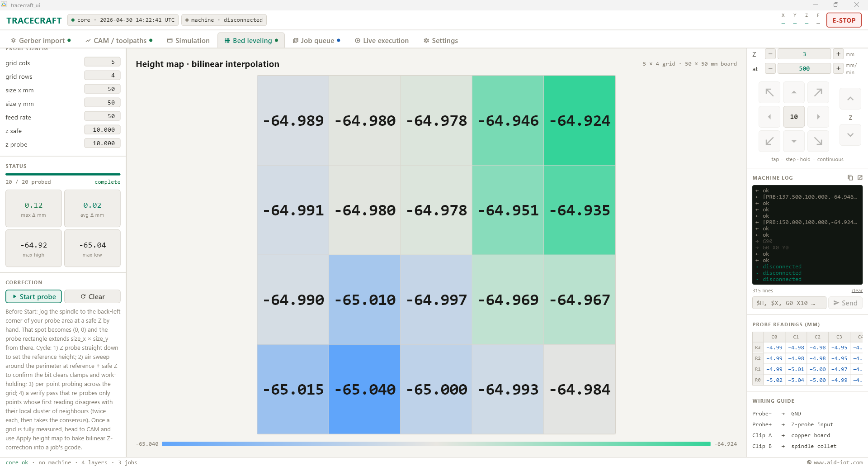Decrease feed rate 500 with minus button
Image resolution: width=868 pixels, height=467 pixels.
(770, 69)
